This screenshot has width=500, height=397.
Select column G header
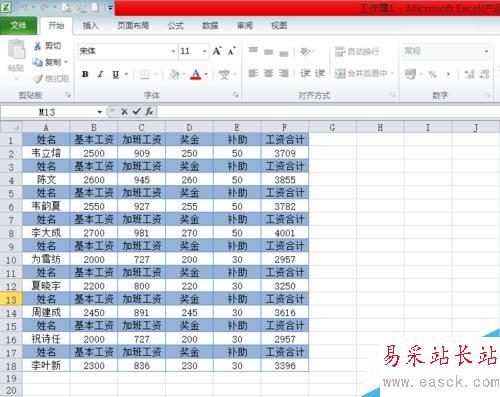tap(332, 127)
